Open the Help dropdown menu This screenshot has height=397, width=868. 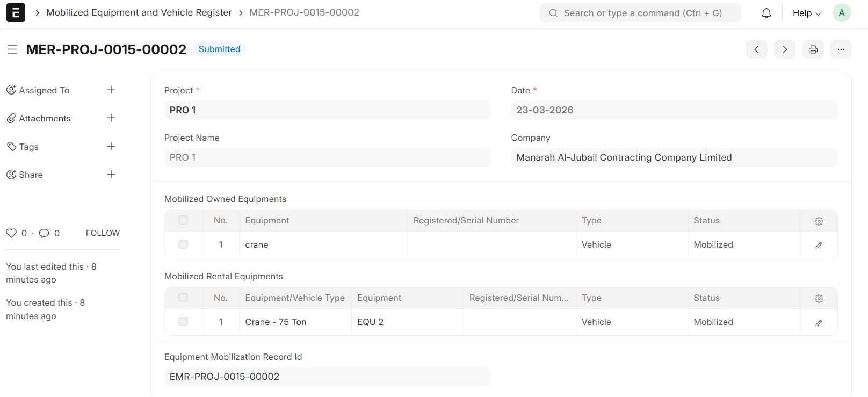point(806,13)
